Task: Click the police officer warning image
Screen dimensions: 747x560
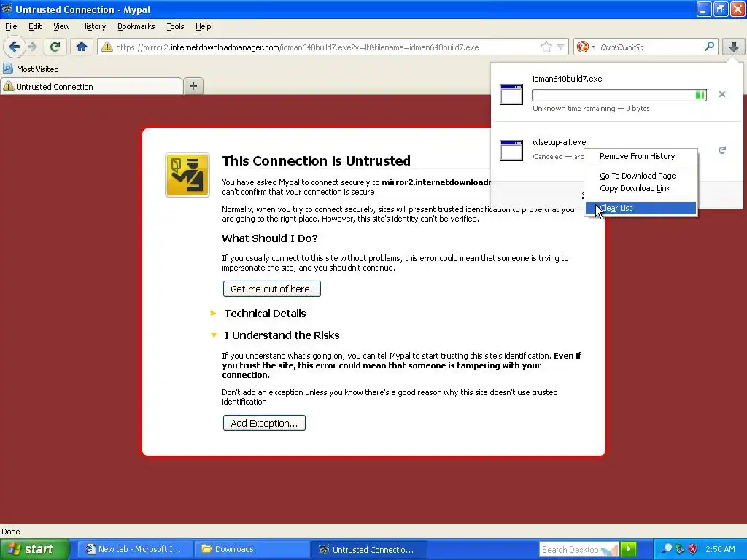Action: (x=187, y=175)
